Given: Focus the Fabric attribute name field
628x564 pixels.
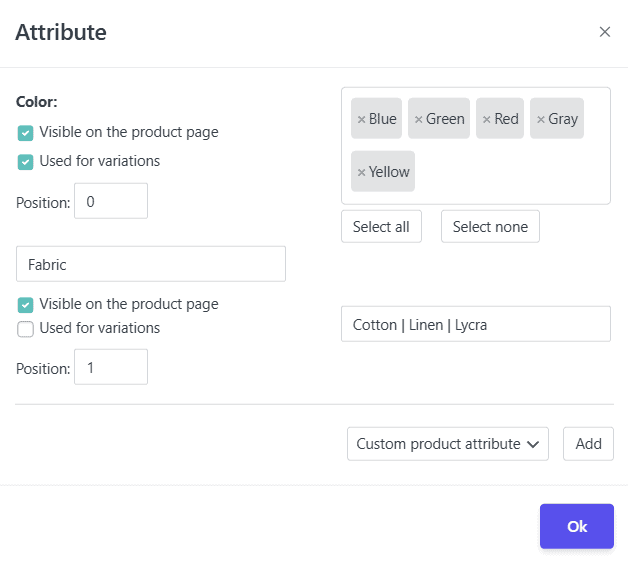Looking at the screenshot, I should tap(150, 264).
